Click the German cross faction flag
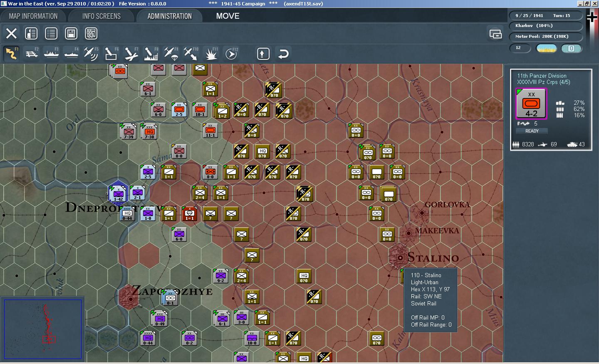599x364 pixels. pyautogui.click(x=592, y=17)
